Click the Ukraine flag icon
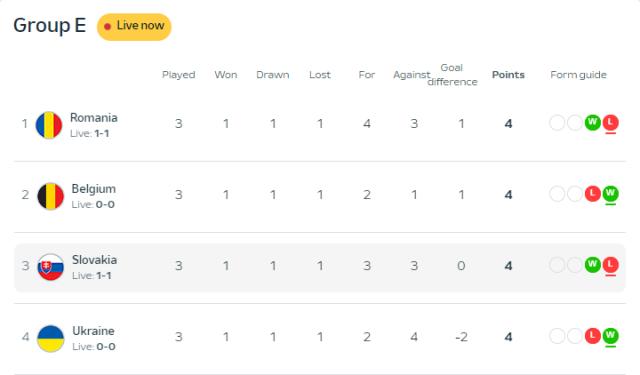This screenshot has width=640, height=375. 51,338
